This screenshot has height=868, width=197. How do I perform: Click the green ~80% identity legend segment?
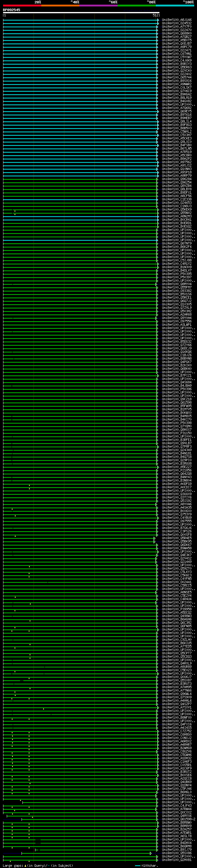click(x=137, y=6)
